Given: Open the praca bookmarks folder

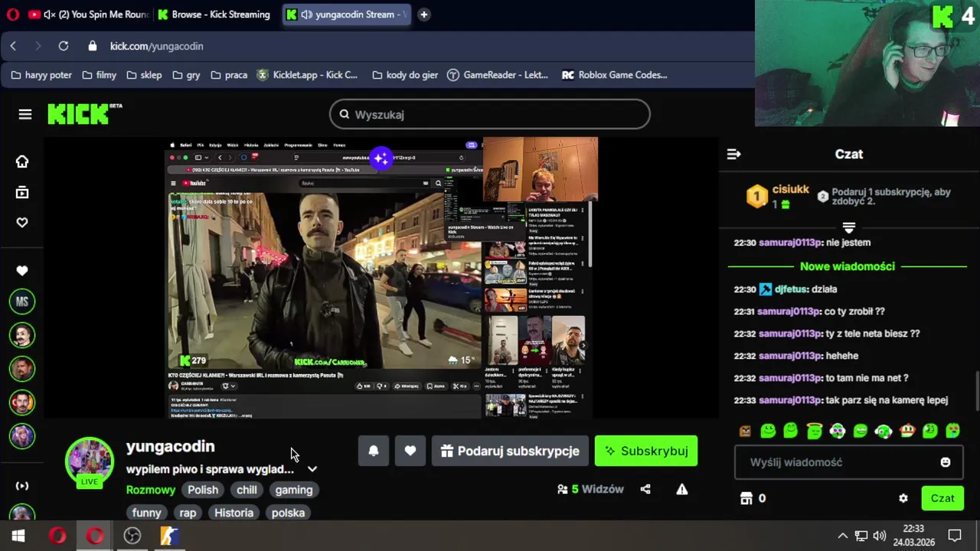Looking at the screenshot, I should [229, 75].
